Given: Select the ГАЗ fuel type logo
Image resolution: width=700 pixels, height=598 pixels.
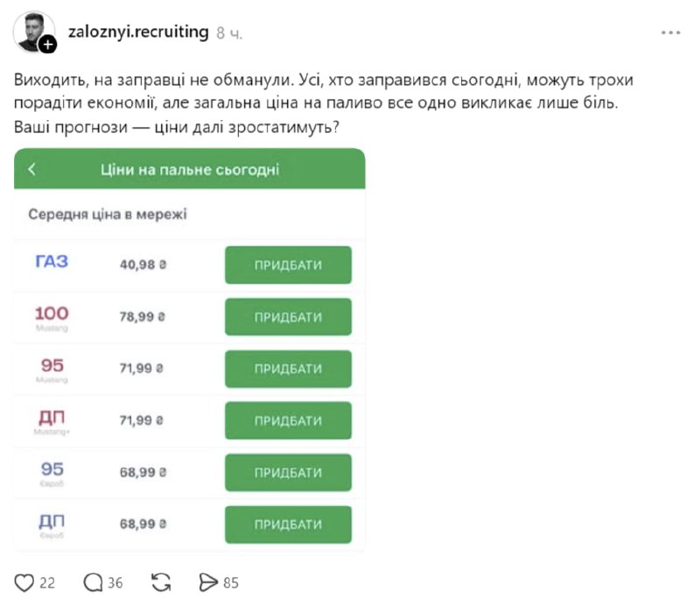Looking at the screenshot, I should pyautogui.click(x=52, y=262).
